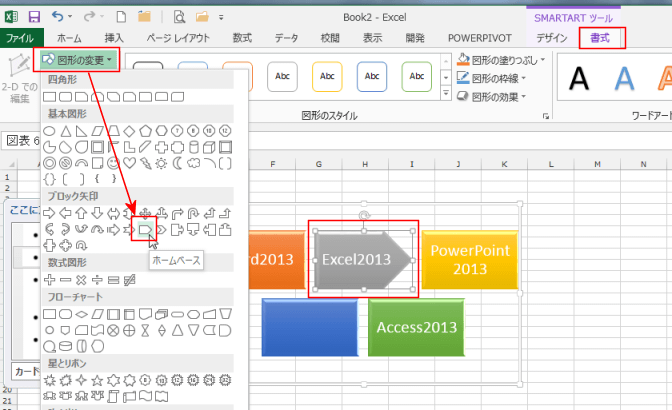Apply the blue outline Abc shape style
Image resolution: width=672 pixels, height=410 pixels.
click(x=372, y=76)
